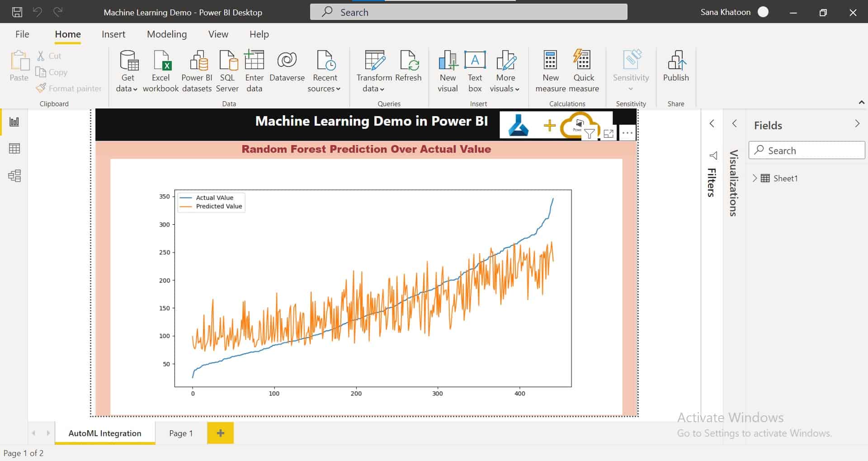
Task: Open the Modeling ribbon tab
Action: click(167, 34)
